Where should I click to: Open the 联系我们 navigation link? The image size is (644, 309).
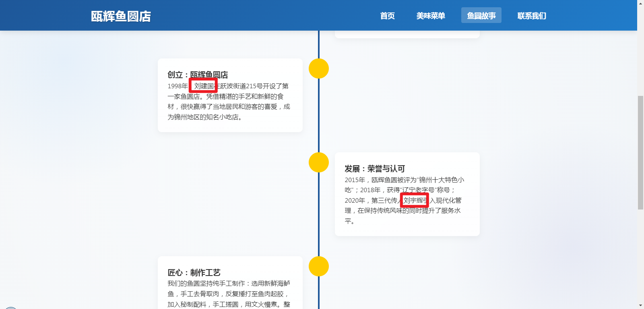[x=532, y=16]
